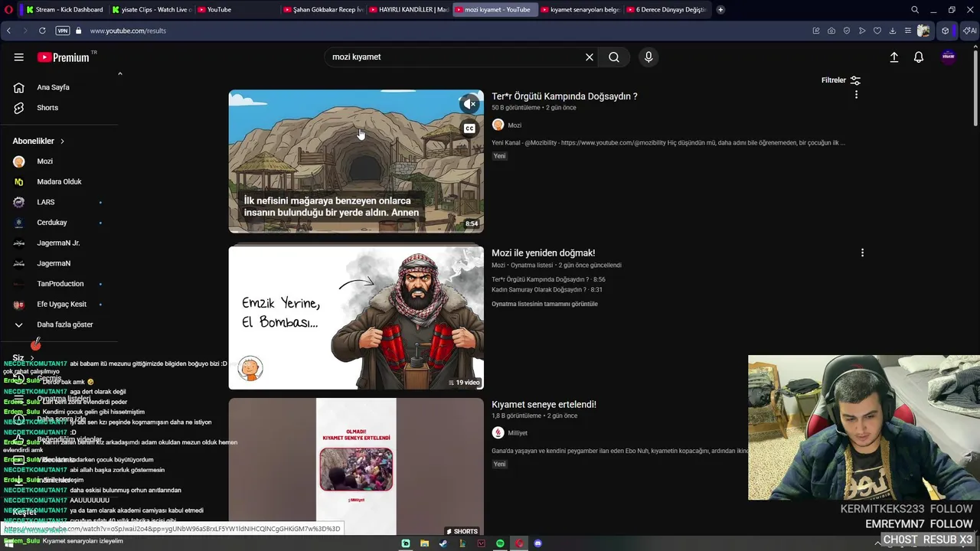980x551 pixels.
Task: Open the shield privacy protection icon
Action: coord(847,31)
